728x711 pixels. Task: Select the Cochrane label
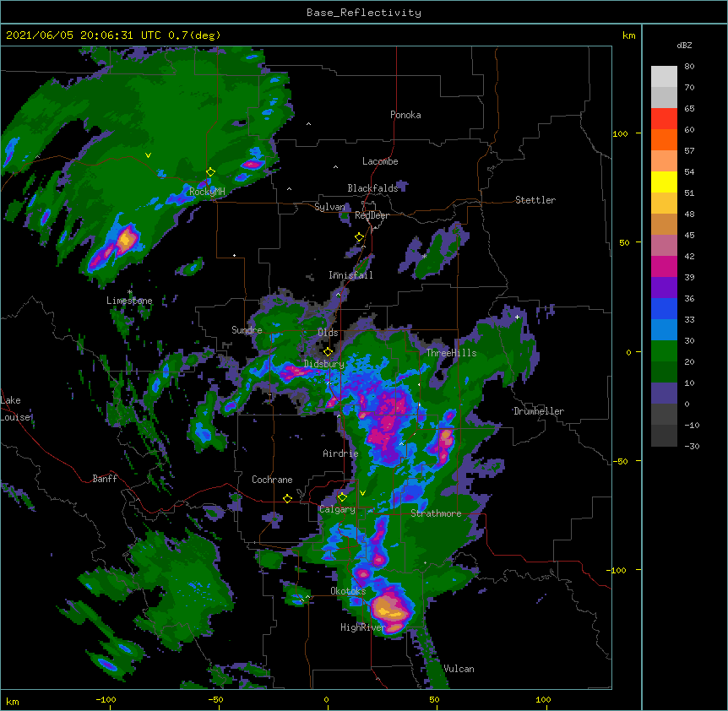(272, 480)
